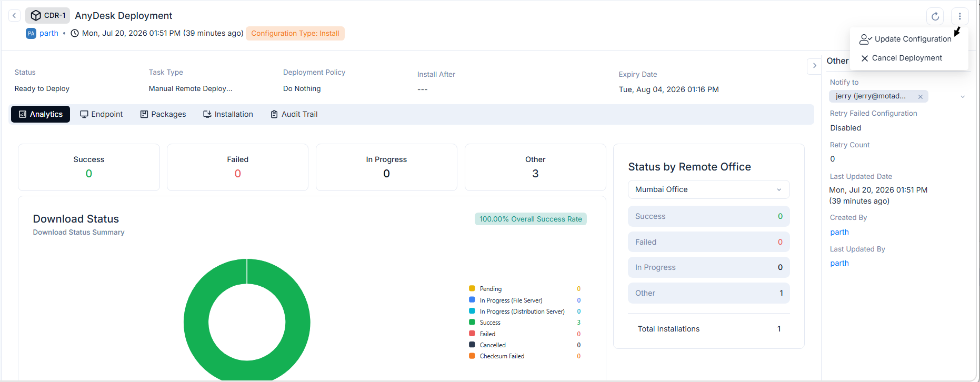Image resolution: width=980 pixels, height=382 pixels.
Task: Click In Progress (File Server) blue swatch
Action: 472,300
